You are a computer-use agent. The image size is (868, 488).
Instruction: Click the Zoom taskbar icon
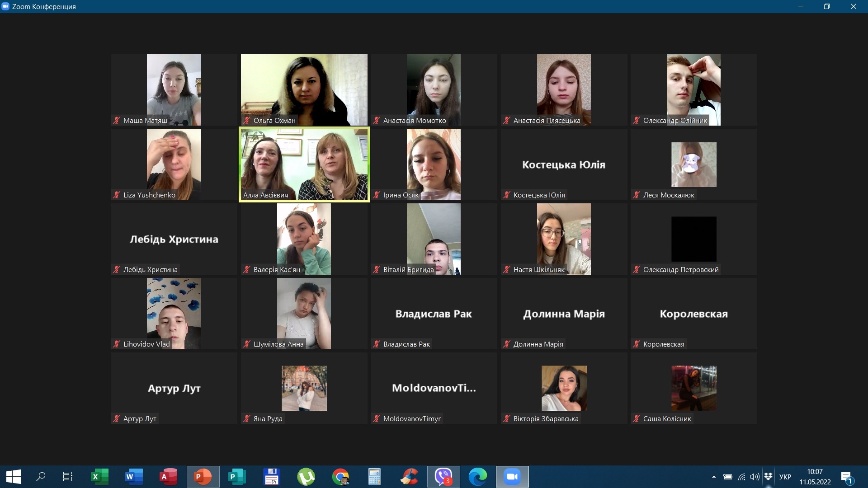pos(512,477)
